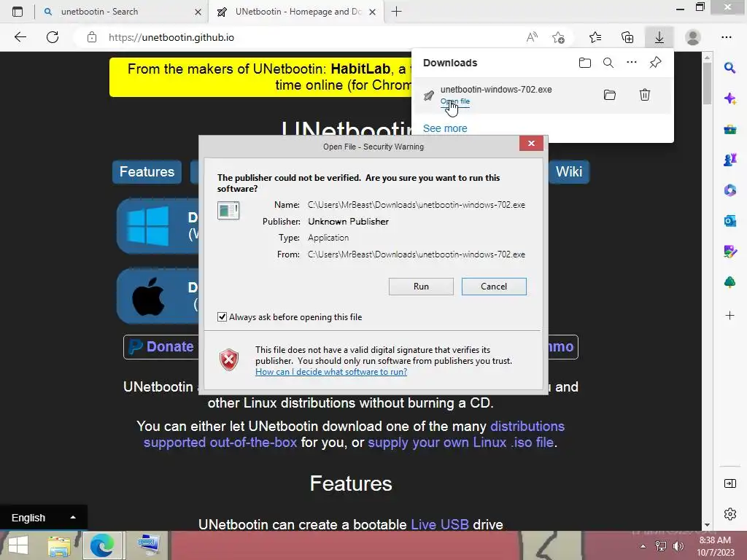Image resolution: width=747 pixels, height=560 pixels.
Task: Pin the Downloads panel
Action: [656, 63]
